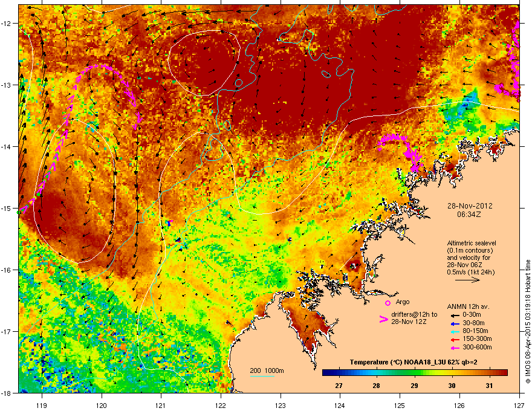Click the dark blue end of temperature colorbar

click(326, 373)
